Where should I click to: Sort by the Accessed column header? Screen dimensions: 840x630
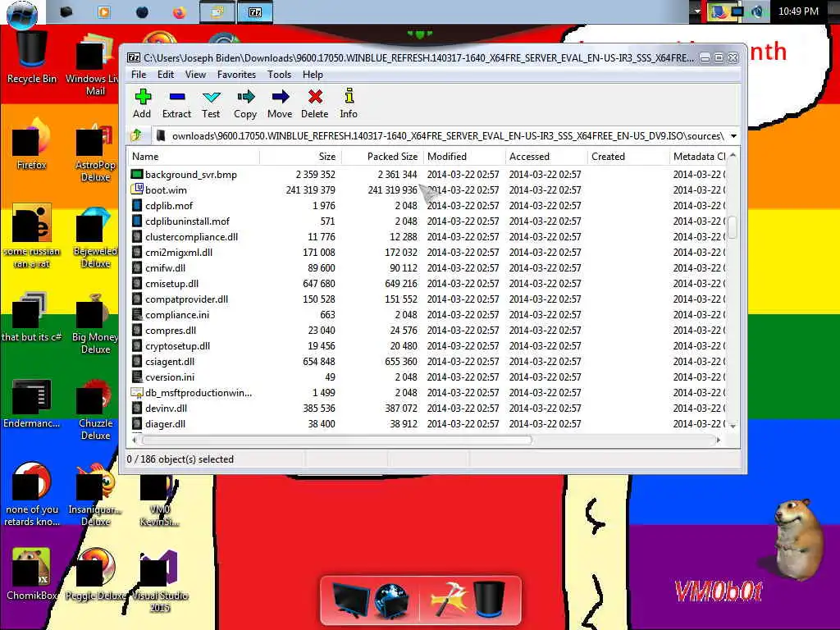click(x=546, y=157)
